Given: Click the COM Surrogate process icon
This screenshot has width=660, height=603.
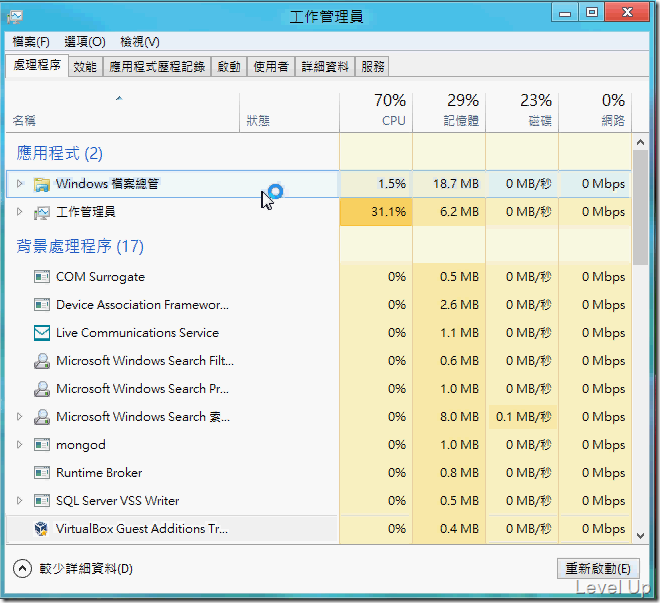Looking at the screenshot, I should (42, 277).
